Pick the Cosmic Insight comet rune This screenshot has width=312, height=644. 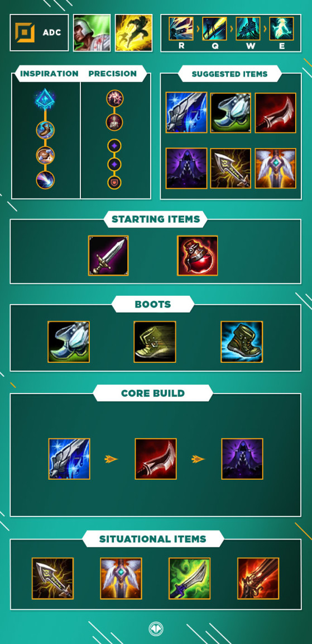45,180
